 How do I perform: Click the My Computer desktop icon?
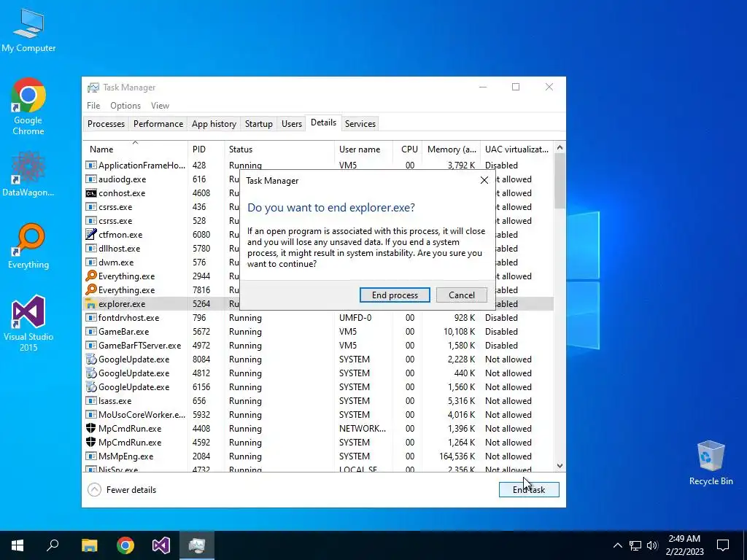[28, 31]
